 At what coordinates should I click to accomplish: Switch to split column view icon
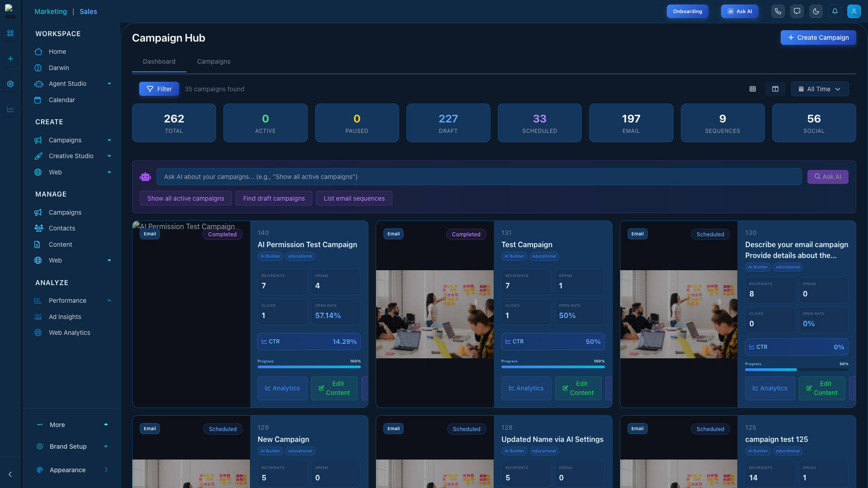click(x=775, y=89)
